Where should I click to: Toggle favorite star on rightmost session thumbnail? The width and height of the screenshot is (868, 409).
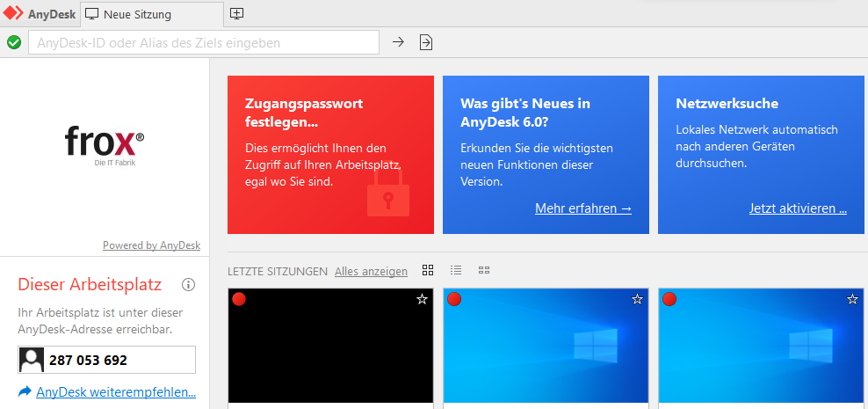tap(852, 300)
